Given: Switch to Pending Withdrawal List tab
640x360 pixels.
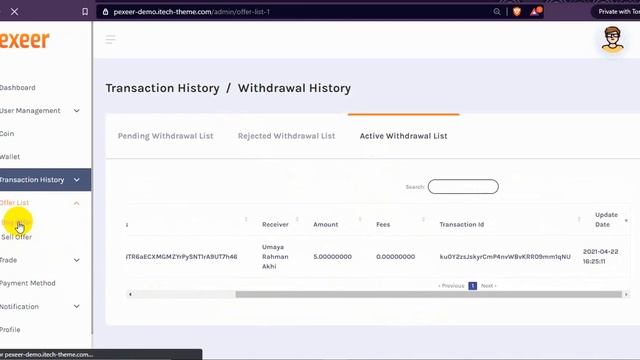Looking at the screenshot, I should point(165,136).
